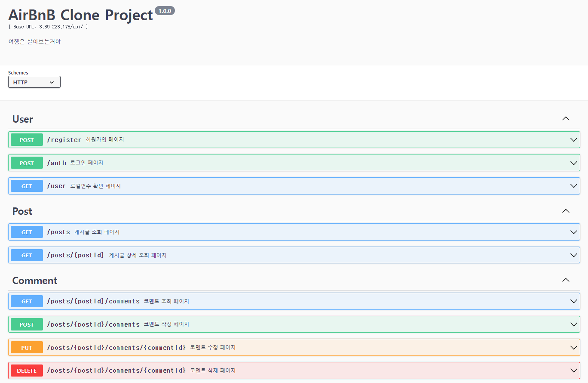Expand the GET comments row arrow
The image size is (588, 383).
(573, 301)
